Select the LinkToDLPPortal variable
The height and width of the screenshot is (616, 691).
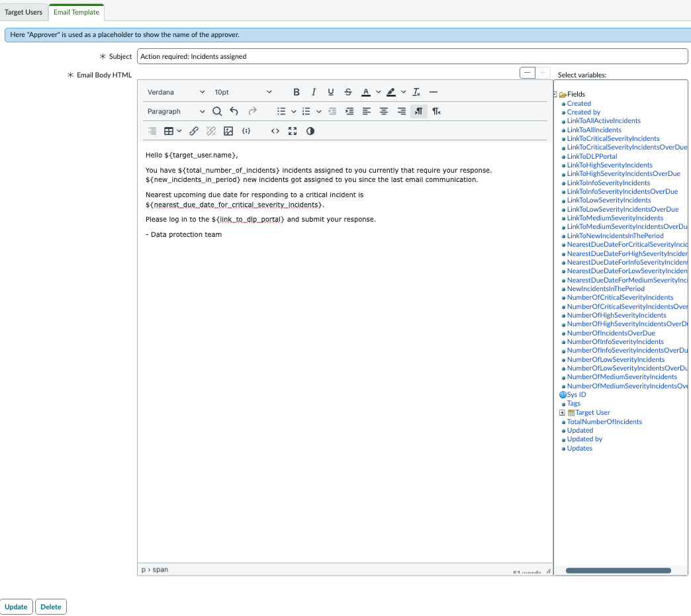(592, 156)
